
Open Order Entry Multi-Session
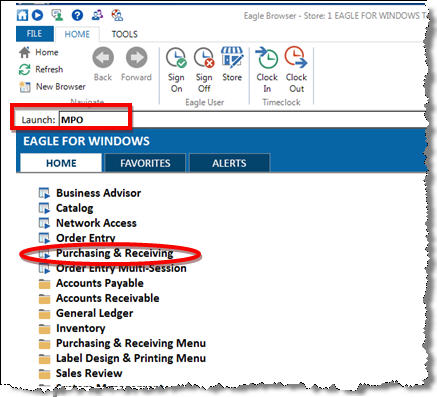pos(121,268)
